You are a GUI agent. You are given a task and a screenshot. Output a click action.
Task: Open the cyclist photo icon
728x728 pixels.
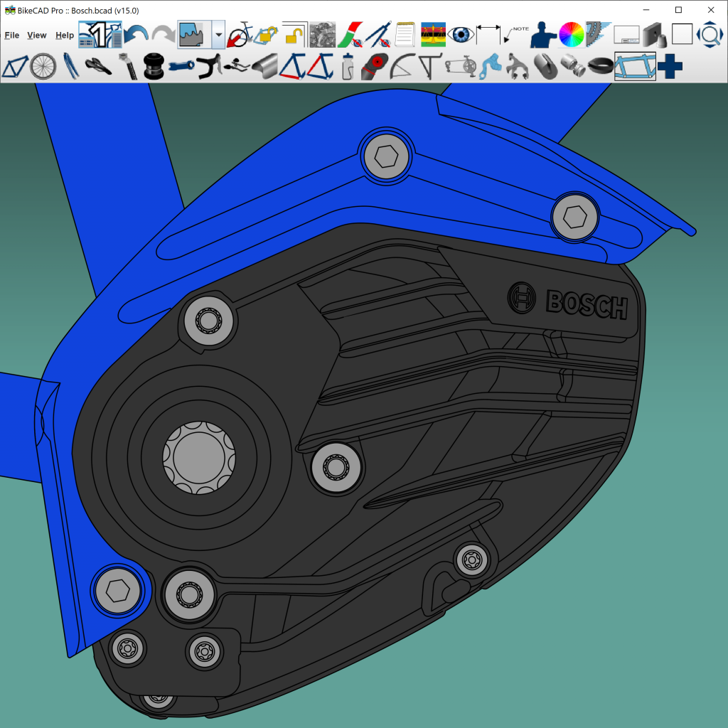322,35
